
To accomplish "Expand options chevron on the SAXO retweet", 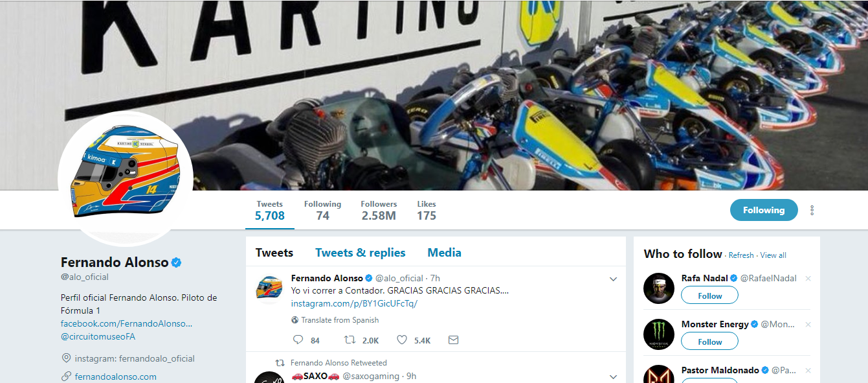I will [x=613, y=377].
